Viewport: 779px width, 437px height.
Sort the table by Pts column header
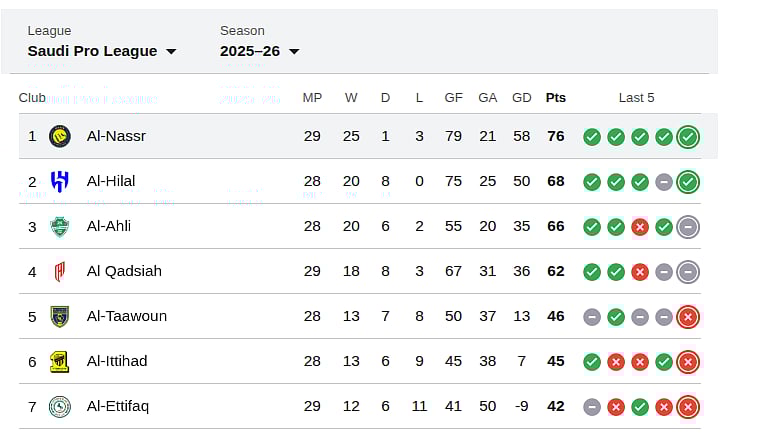coord(556,98)
